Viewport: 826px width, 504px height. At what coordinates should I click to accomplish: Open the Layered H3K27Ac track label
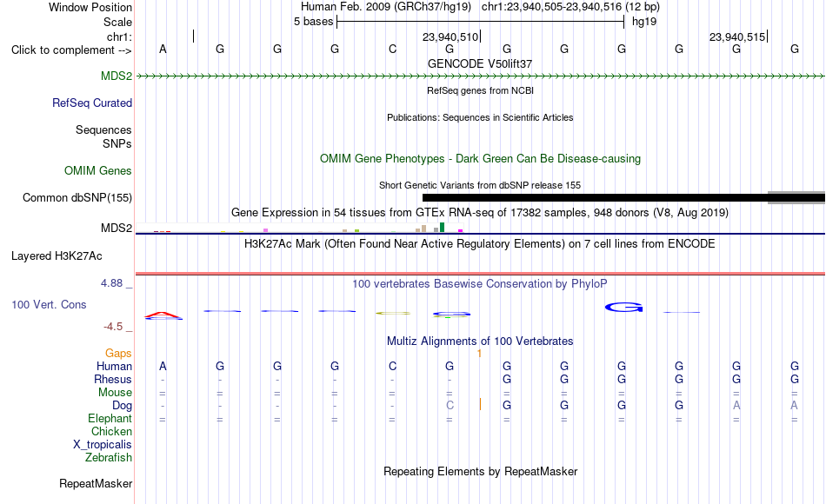point(57,256)
